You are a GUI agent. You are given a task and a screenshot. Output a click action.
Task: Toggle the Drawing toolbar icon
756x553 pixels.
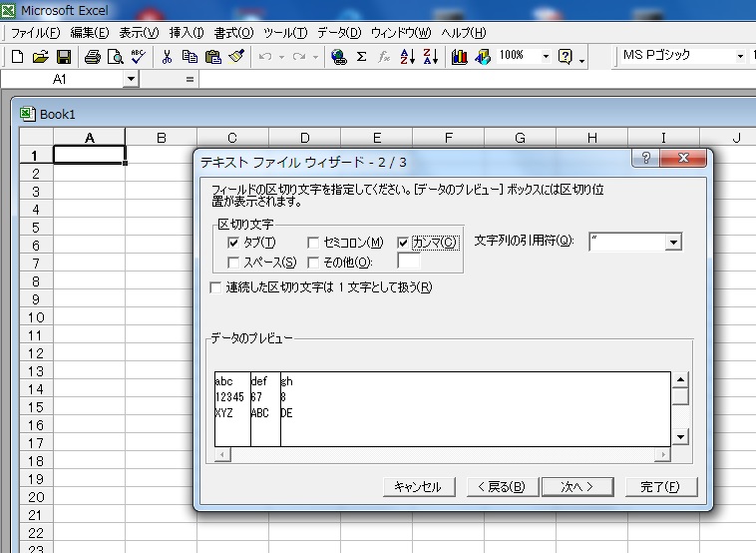[482, 57]
